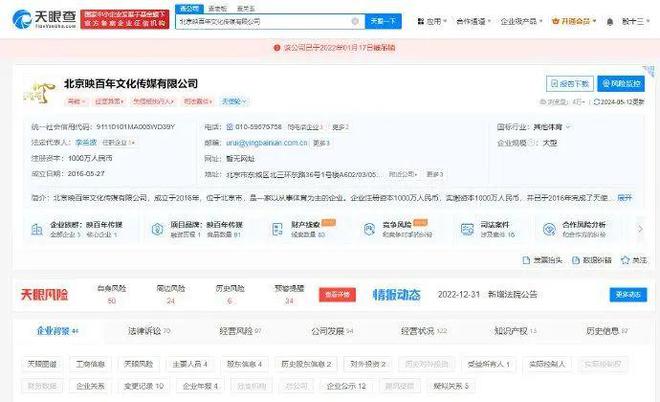Click the 项目品牌 shield icon
The image size is (660, 402).
157,229
